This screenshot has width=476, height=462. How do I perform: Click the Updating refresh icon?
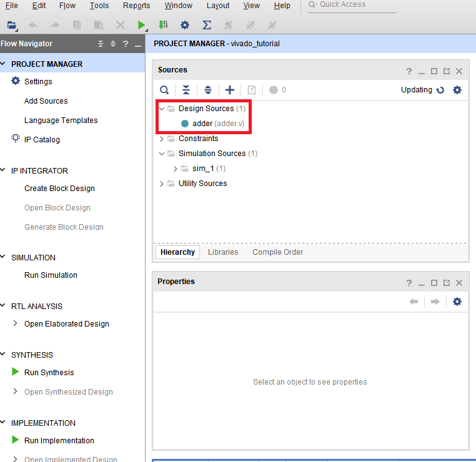tap(440, 90)
